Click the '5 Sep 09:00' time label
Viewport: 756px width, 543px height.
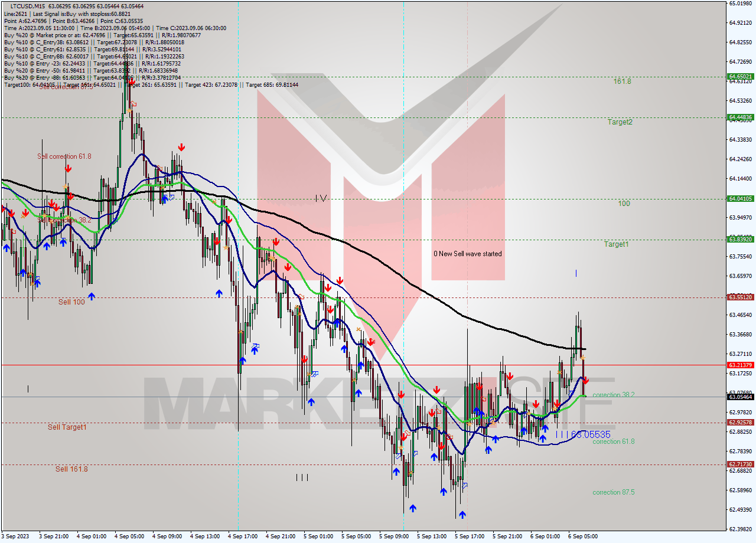pyautogui.click(x=393, y=537)
